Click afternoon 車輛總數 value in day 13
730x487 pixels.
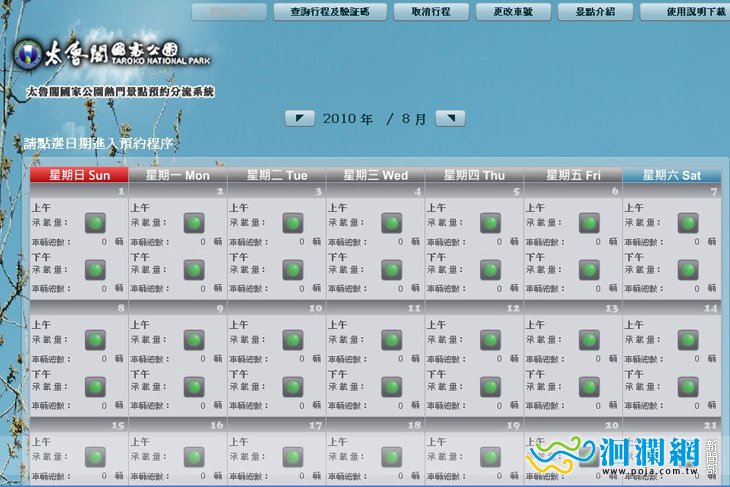click(x=598, y=406)
